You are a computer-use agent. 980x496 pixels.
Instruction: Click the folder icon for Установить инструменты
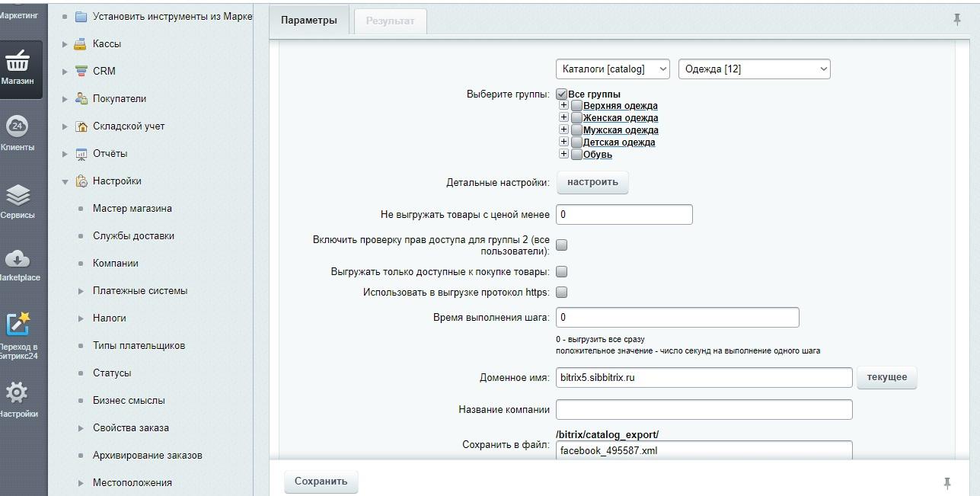tap(81, 16)
